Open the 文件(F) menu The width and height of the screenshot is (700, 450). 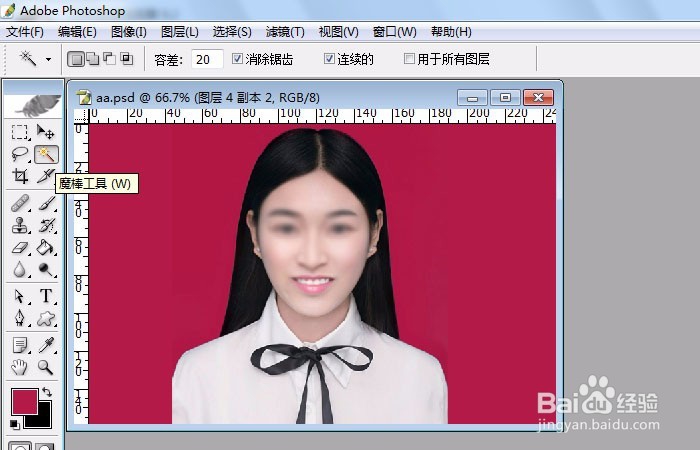click(25, 32)
